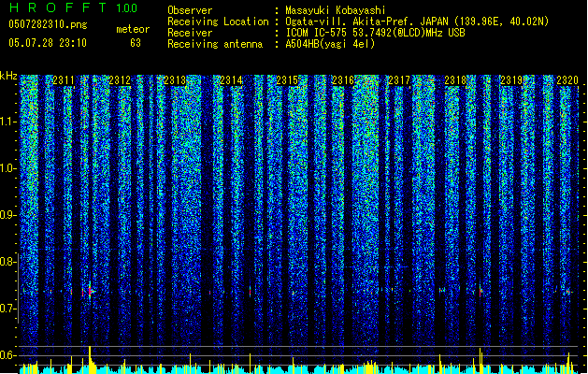
Task: Click the meteor echo just after 2314
Action: (x=251, y=291)
